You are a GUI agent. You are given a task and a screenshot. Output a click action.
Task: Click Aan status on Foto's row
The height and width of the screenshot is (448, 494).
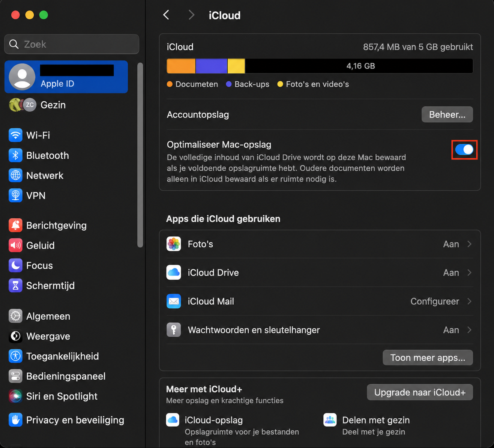451,244
